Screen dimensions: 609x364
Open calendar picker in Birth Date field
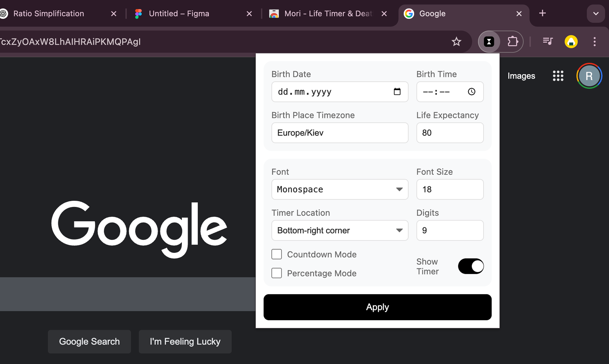(x=397, y=92)
